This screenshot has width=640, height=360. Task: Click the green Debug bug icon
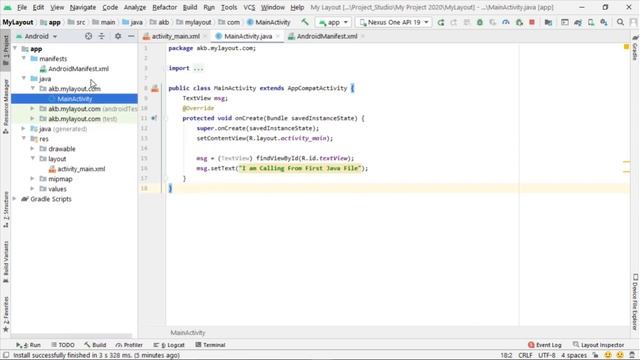pos(480,22)
